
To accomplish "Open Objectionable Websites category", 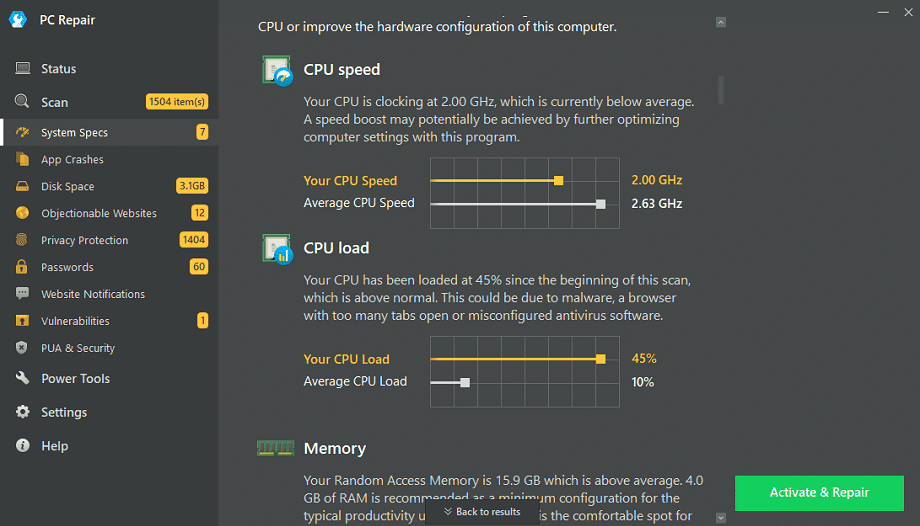I will (x=98, y=214).
